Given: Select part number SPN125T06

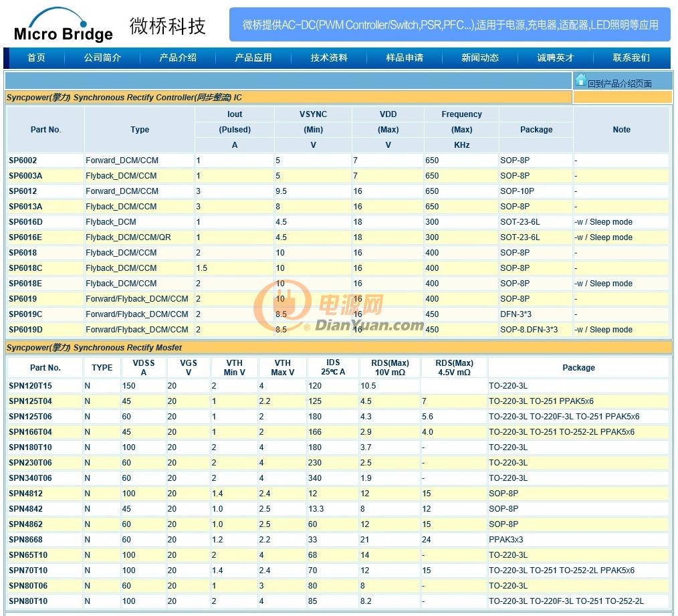Looking at the screenshot, I should (30, 416).
